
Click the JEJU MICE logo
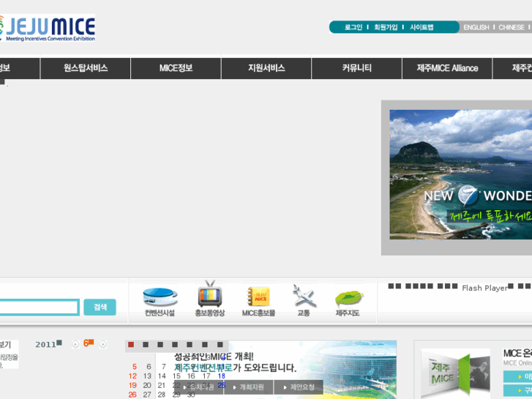pyautogui.click(x=48, y=28)
